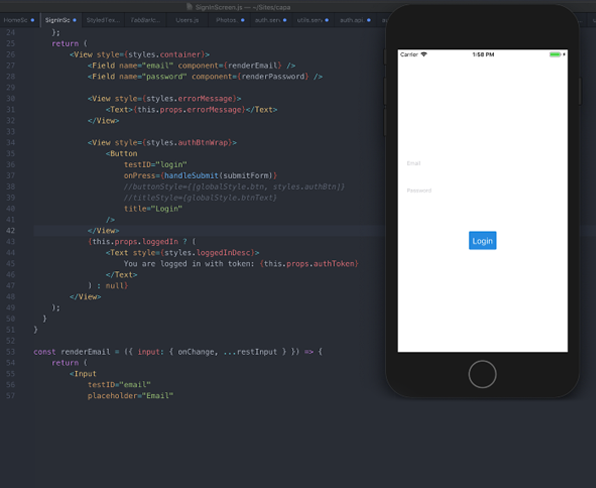Click window title 'SignInScreen.js — ~/Sites/capa'

pos(243,7)
